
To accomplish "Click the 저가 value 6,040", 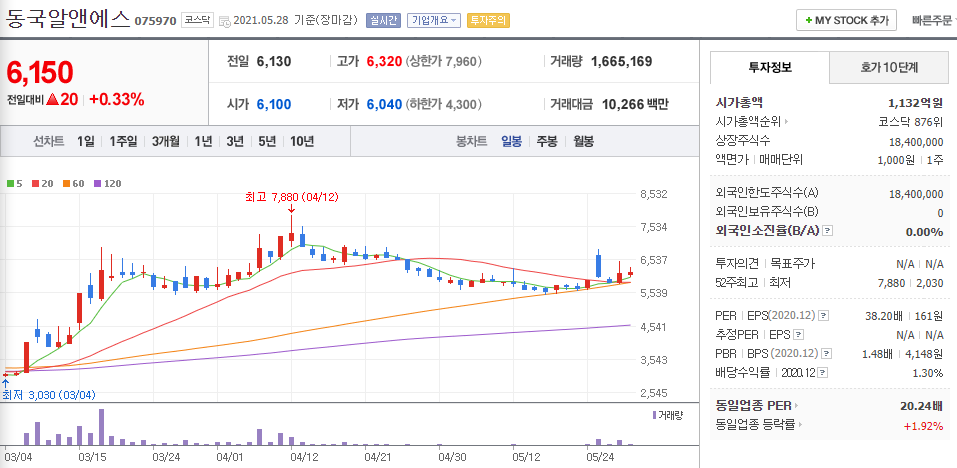I will [385, 104].
